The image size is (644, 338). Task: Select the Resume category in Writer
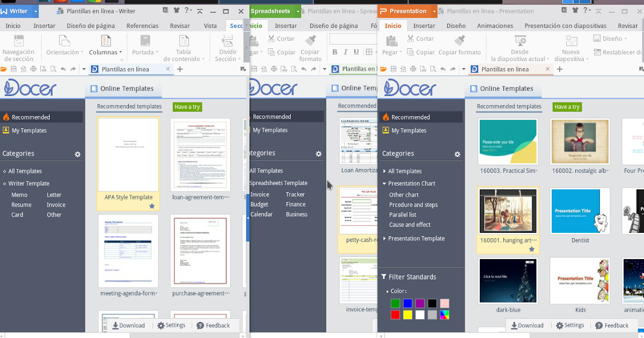21,205
